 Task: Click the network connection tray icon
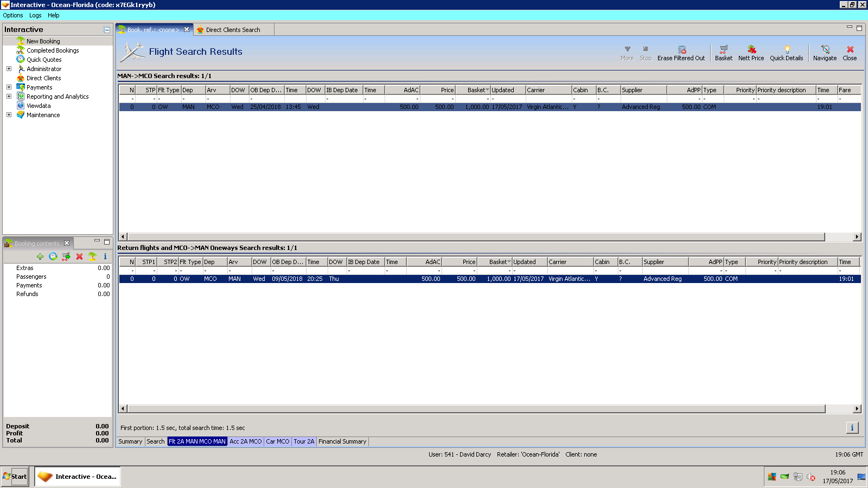click(798, 477)
